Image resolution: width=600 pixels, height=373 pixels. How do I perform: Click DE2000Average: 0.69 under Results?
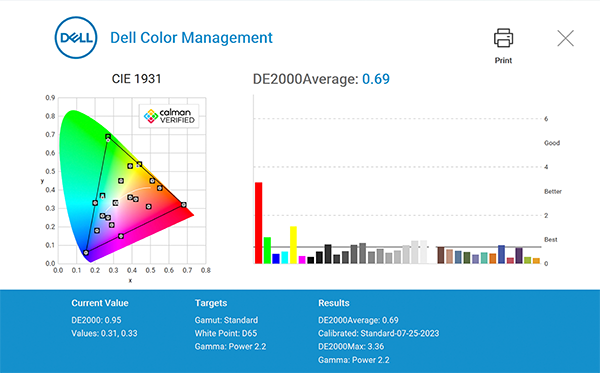pos(358,320)
